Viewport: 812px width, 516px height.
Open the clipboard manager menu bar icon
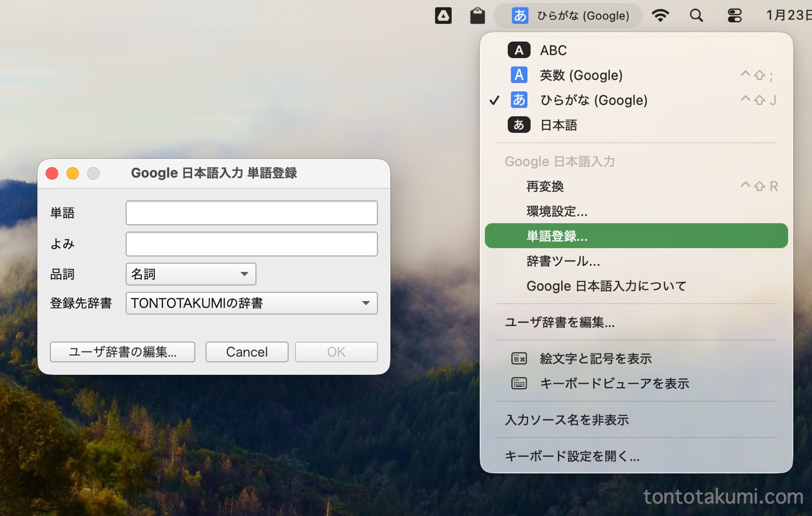(477, 16)
